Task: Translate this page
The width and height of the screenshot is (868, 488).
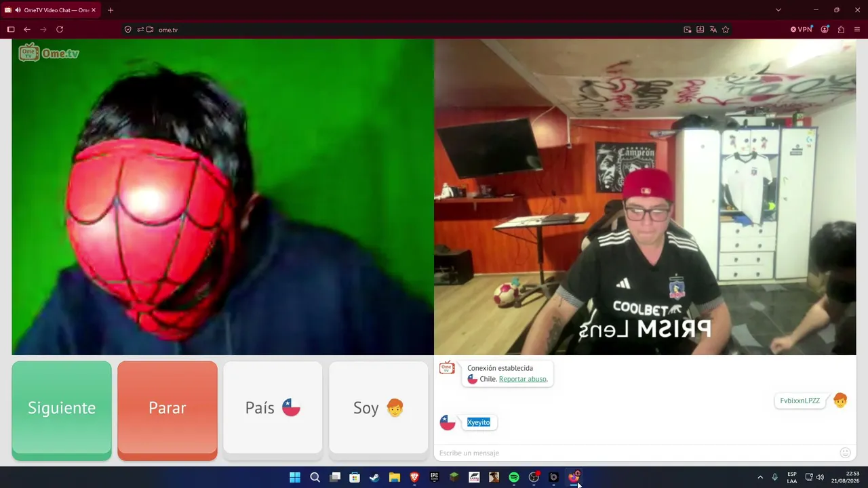Action: (x=713, y=29)
